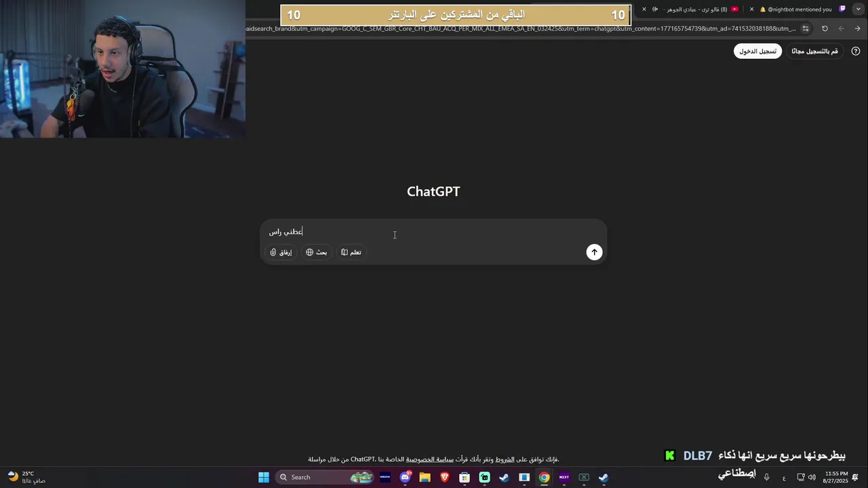Viewport: 868px width, 488px height.
Task: Open Google Chrome from the taskbar
Action: pyautogui.click(x=544, y=477)
